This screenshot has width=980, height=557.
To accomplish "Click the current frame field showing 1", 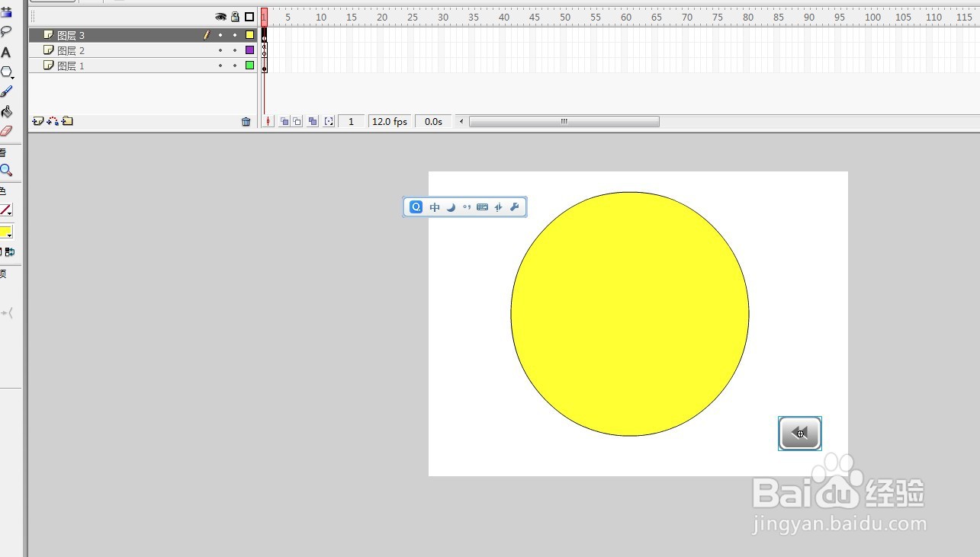I will click(351, 121).
